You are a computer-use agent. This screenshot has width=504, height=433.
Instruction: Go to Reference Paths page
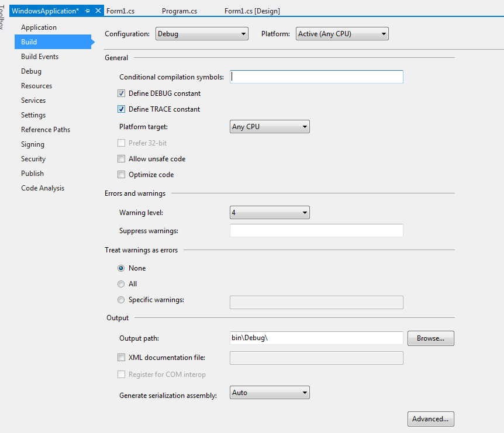click(x=46, y=130)
